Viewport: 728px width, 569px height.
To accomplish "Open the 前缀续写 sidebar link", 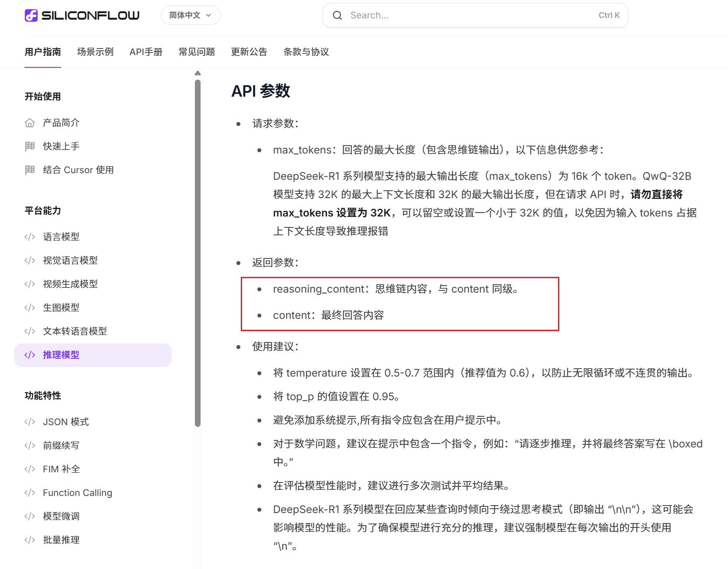I will [61, 446].
